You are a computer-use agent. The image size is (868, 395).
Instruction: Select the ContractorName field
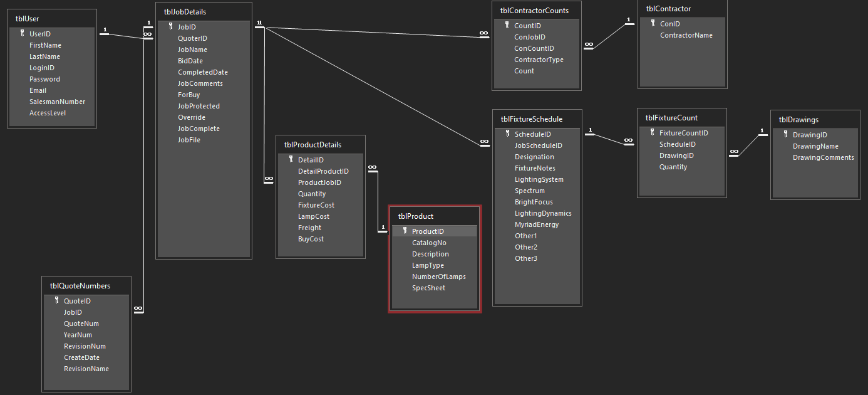pos(686,35)
